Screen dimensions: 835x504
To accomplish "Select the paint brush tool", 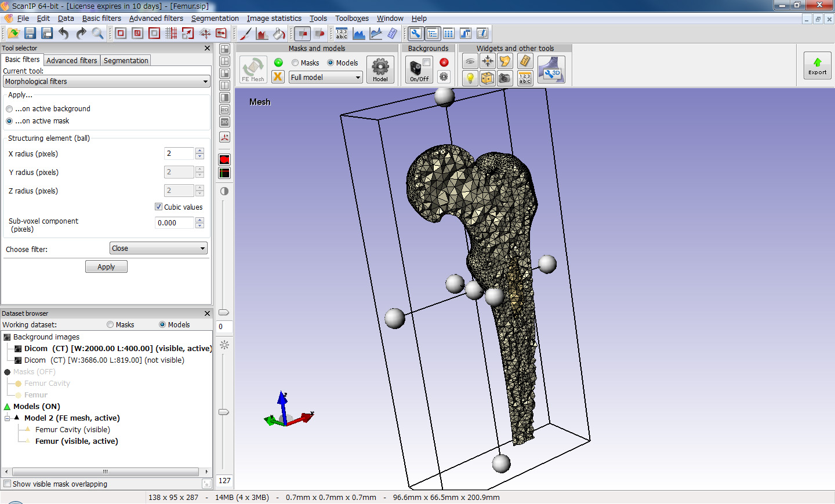I will [245, 34].
